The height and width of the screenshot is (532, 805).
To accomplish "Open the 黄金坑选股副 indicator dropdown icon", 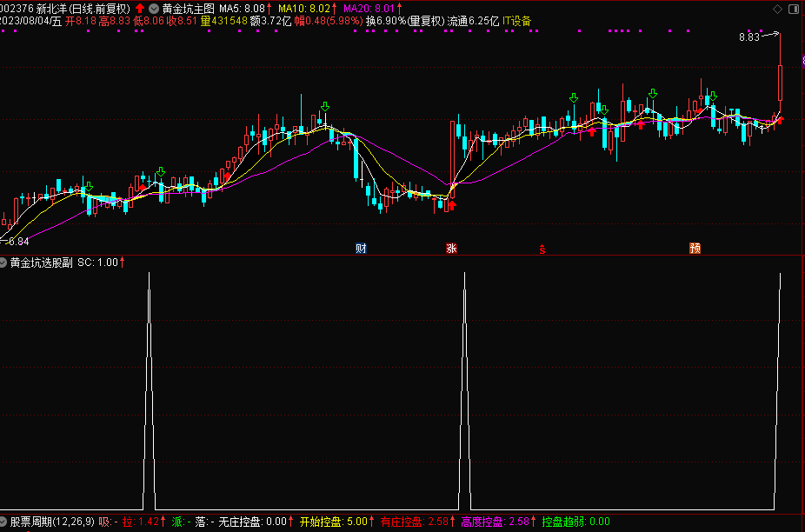I will [3, 263].
